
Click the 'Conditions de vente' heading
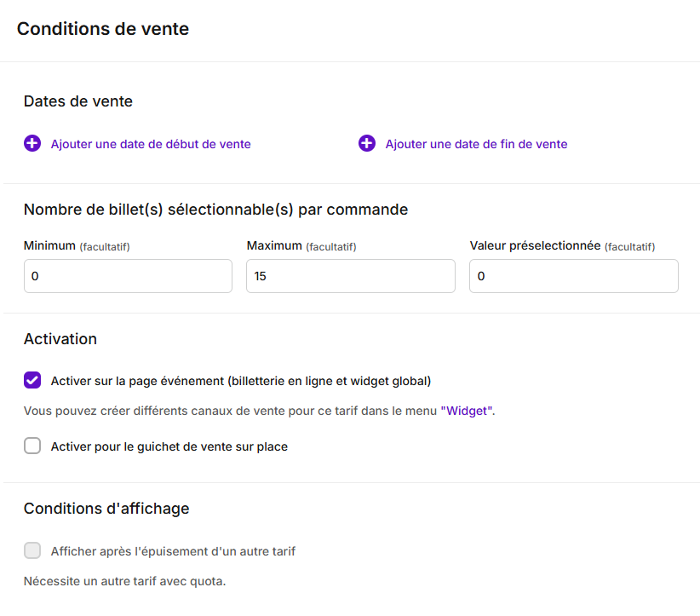pos(103,29)
